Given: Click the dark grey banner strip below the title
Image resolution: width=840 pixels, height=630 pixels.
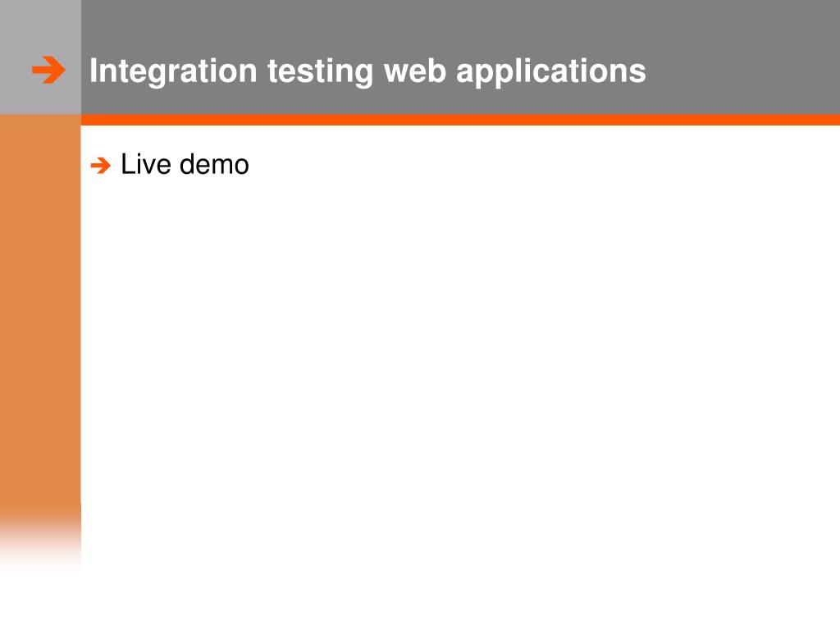Looking at the screenshot, I should pyautogui.click(x=460, y=103).
